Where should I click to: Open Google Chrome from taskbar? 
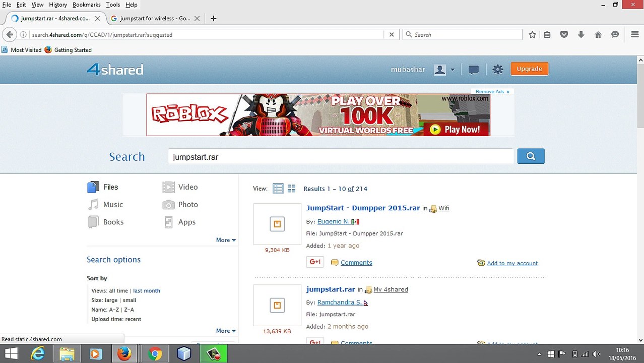(x=155, y=354)
